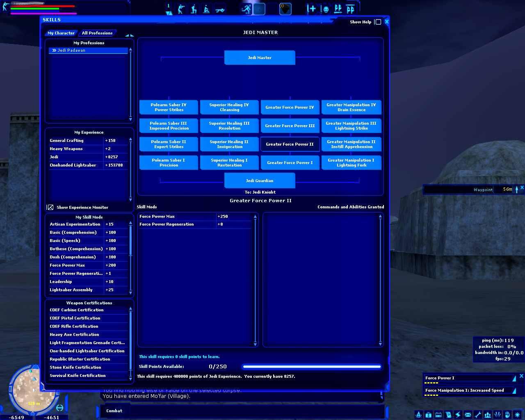Click Onehanded Lightsaber experience row

tap(88, 165)
